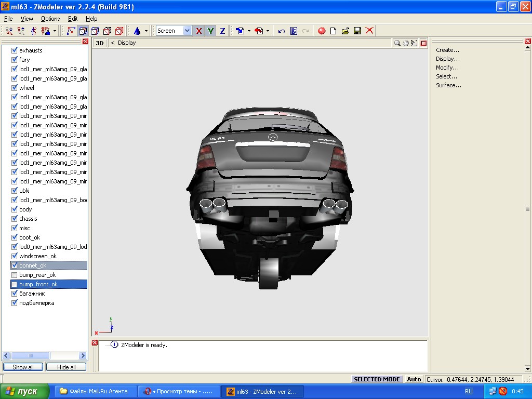
Task: Toggle the Y axis lock
Action: tap(211, 31)
